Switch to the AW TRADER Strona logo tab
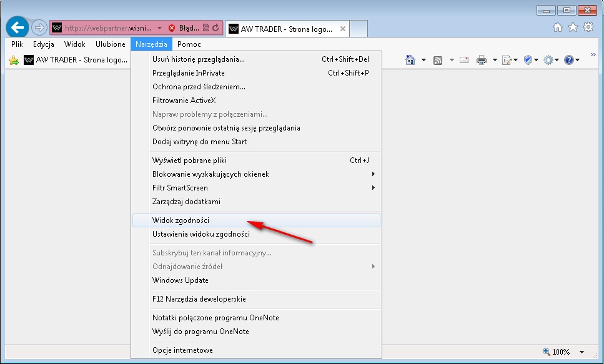Screen dimensions: 604x364 pos(287,29)
